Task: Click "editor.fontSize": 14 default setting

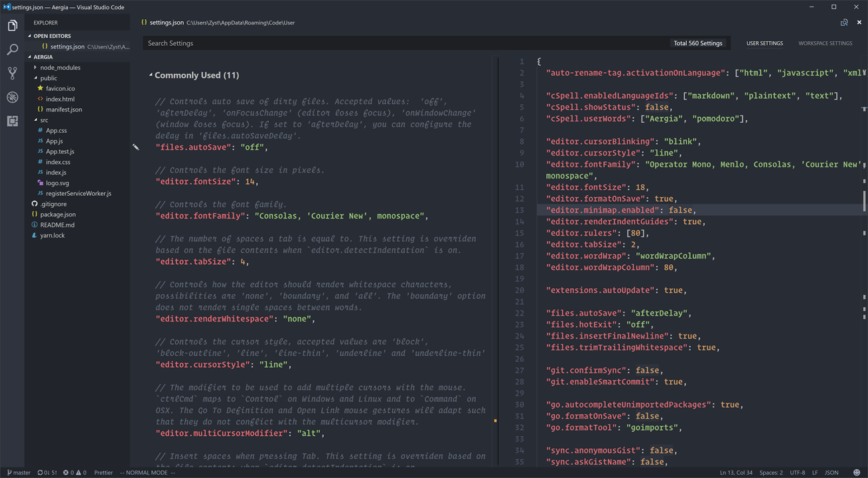Action: pos(207,182)
